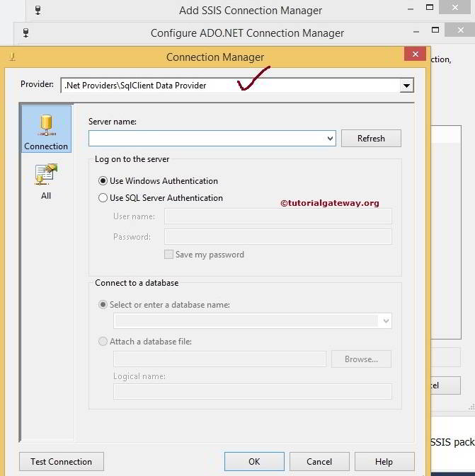Click the User name field
The width and height of the screenshot is (475, 476).
(x=277, y=216)
